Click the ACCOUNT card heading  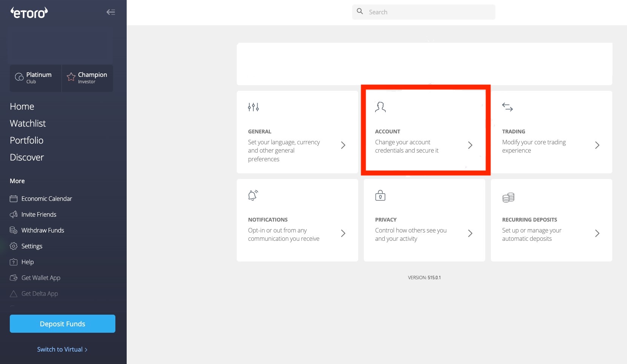pos(388,132)
